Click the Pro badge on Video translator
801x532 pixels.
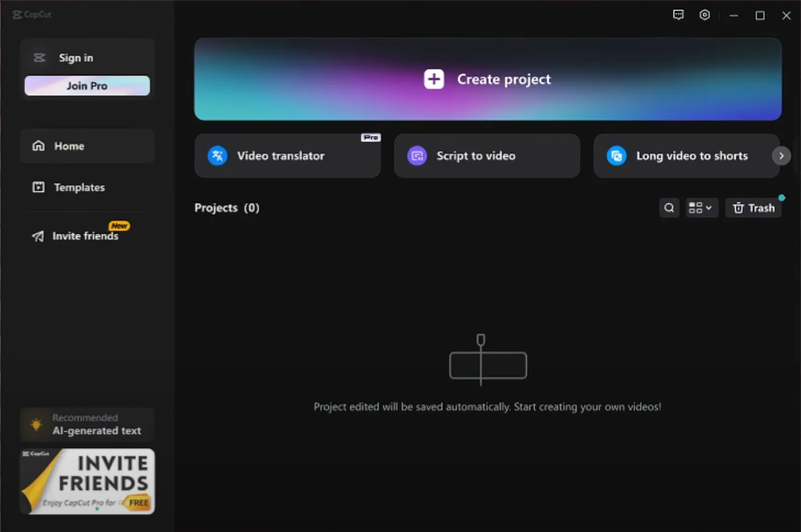(x=370, y=137)
